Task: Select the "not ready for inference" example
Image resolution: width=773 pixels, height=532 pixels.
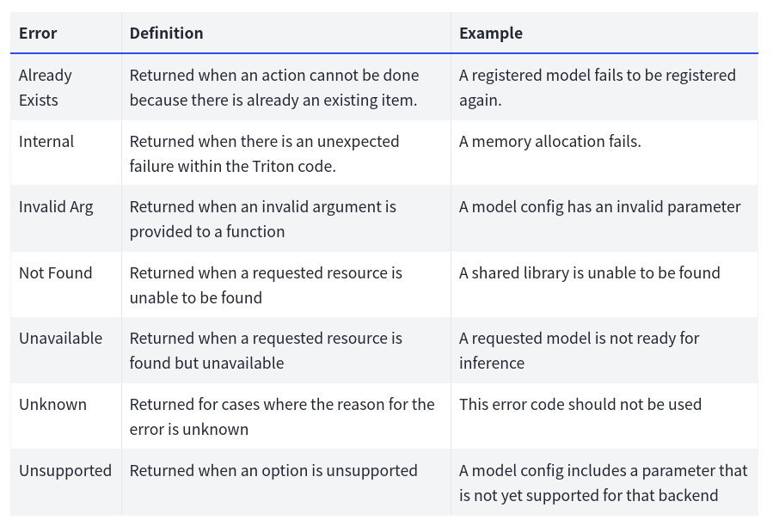Action: pyautogui.click(x=579, y=351)
